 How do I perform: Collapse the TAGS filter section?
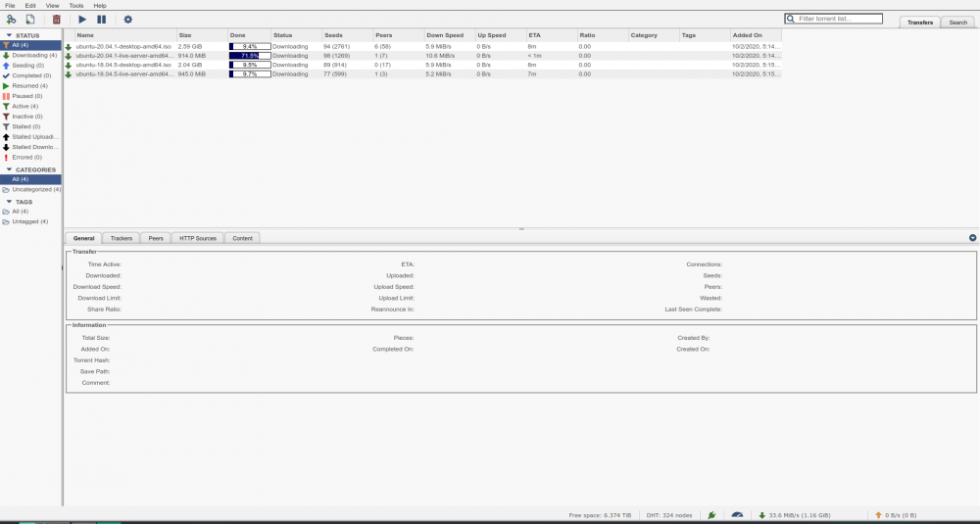(x=20, y=202)
